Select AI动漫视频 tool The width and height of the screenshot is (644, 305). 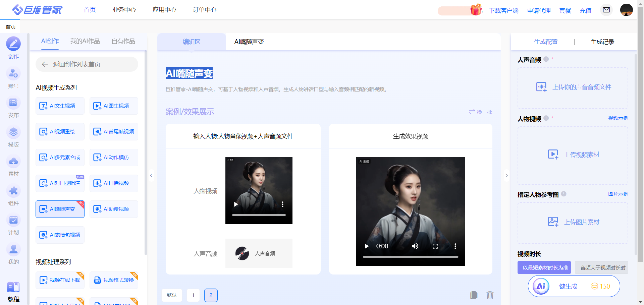(x=114, y=209)
